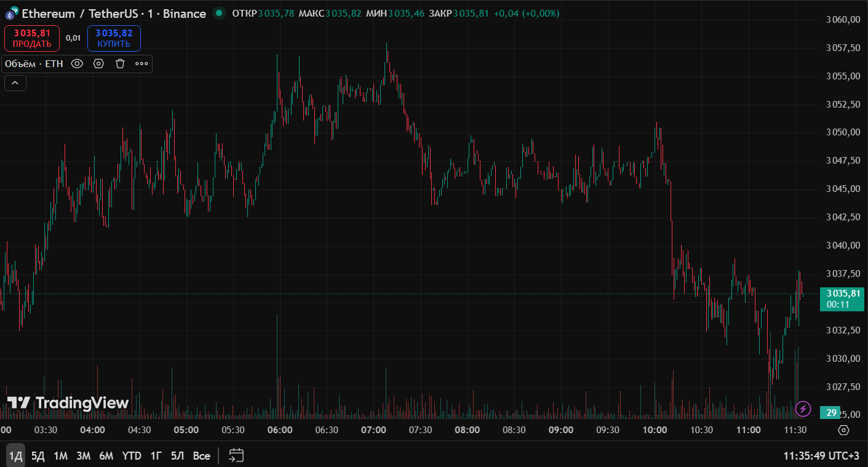Switch to the Все range
This screenshot has height=467, width=868.
tap(201, 456)
